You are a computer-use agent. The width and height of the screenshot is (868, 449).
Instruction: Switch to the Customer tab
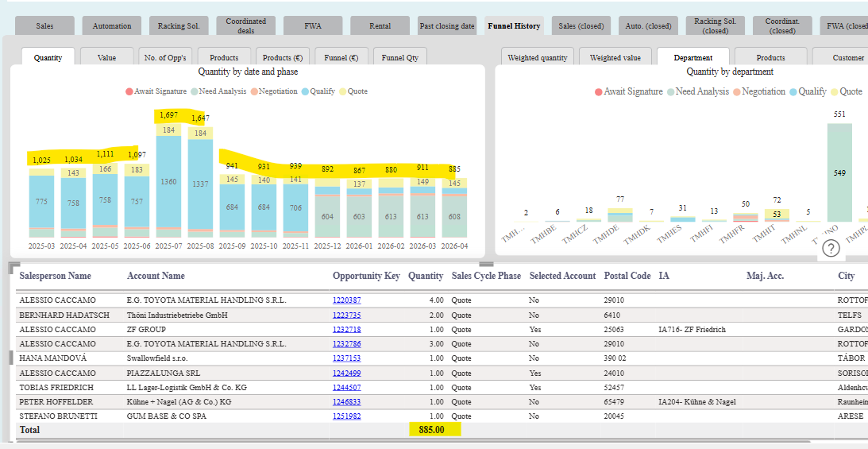[842, 57]
